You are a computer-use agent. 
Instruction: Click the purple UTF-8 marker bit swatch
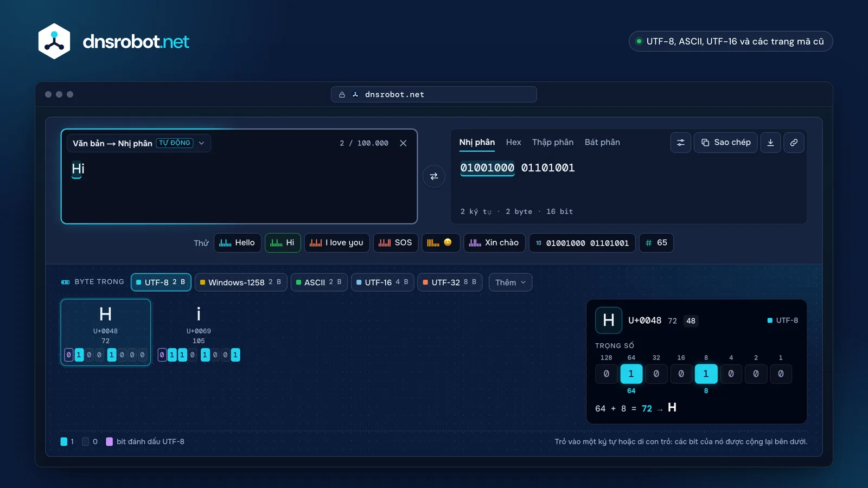pyautogui.click(x=109, y=441)
